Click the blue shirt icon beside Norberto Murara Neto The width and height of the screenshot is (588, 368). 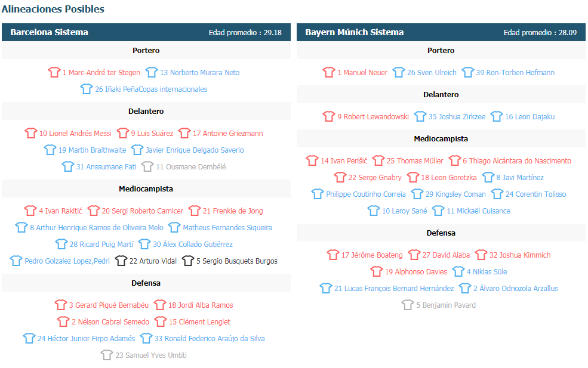(x=152, y=72)
